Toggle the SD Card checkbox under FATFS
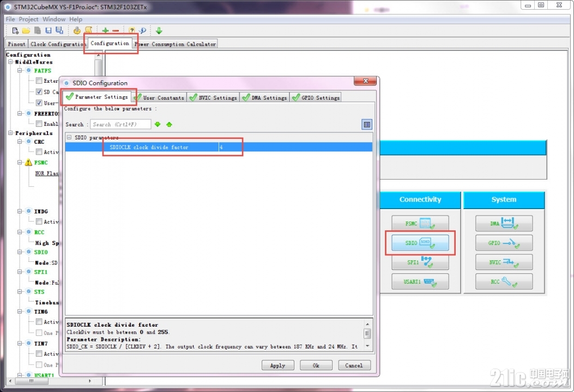Screen dimensions: 574x392 click(39, 92)
